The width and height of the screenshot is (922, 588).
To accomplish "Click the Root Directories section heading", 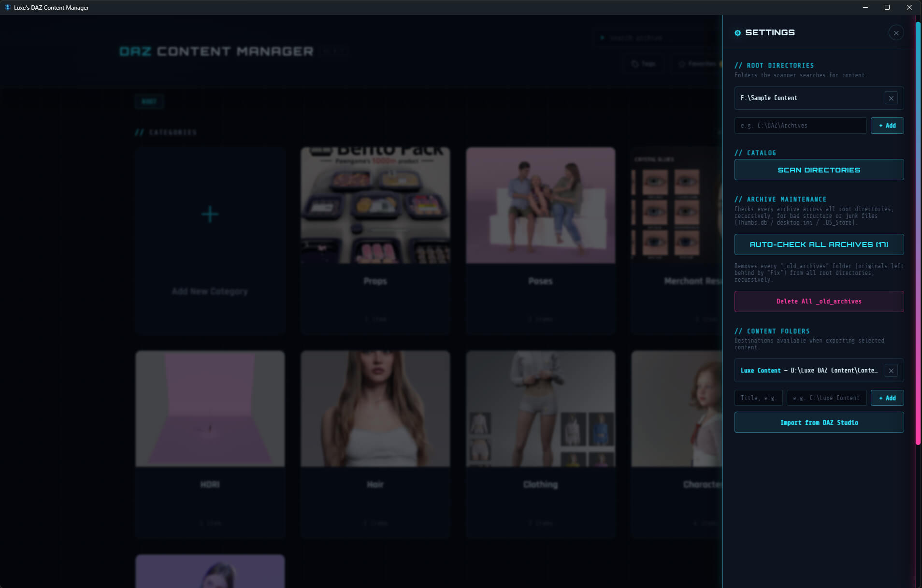I will pyautogui.click(x=774, y=65).
